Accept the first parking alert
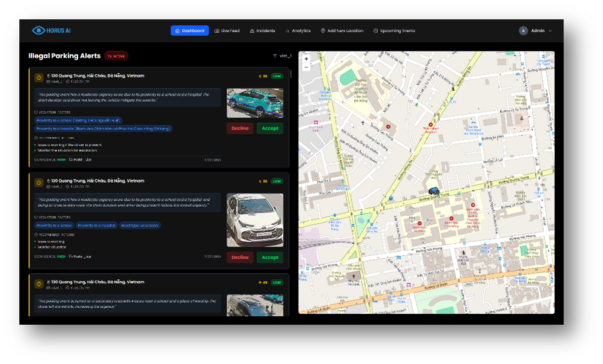Image resolution: width=603 pixels, height=364 pixels. [270, 128]
